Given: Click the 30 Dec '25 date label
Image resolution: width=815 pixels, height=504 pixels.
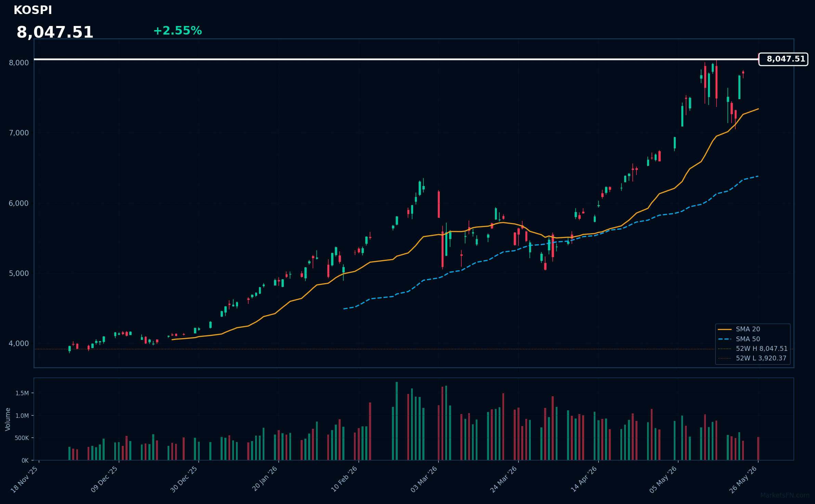Looking at the screenshot, I should [184, 480].
